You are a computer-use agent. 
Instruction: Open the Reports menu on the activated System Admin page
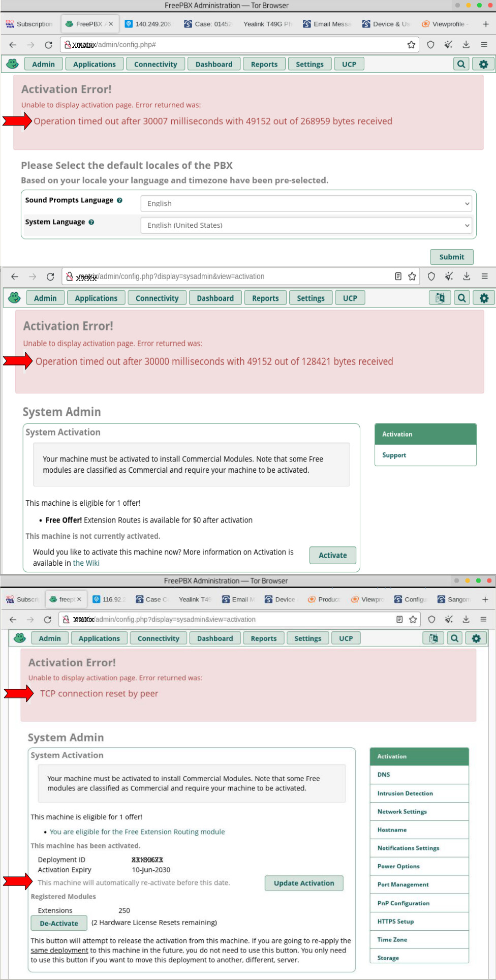[264, 638]
